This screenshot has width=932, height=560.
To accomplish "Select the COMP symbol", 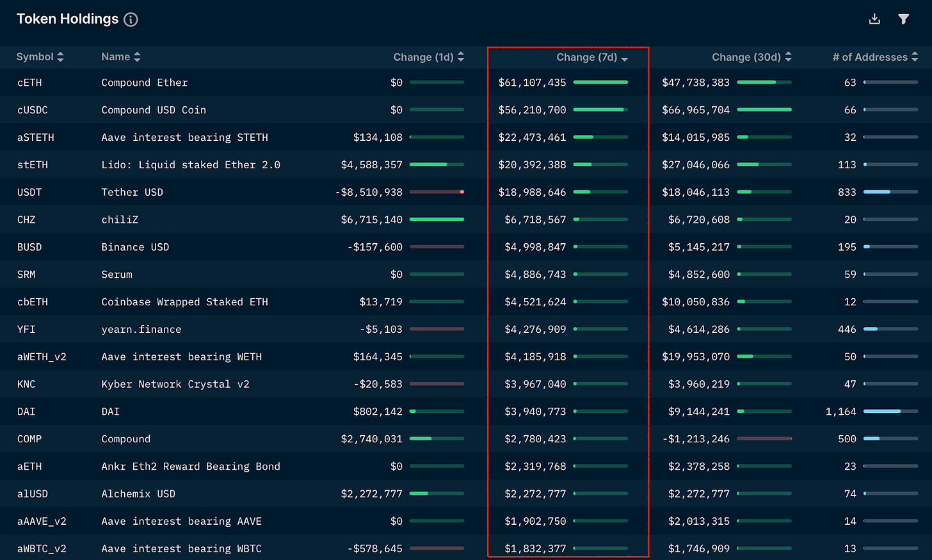I will coord(29,439).
